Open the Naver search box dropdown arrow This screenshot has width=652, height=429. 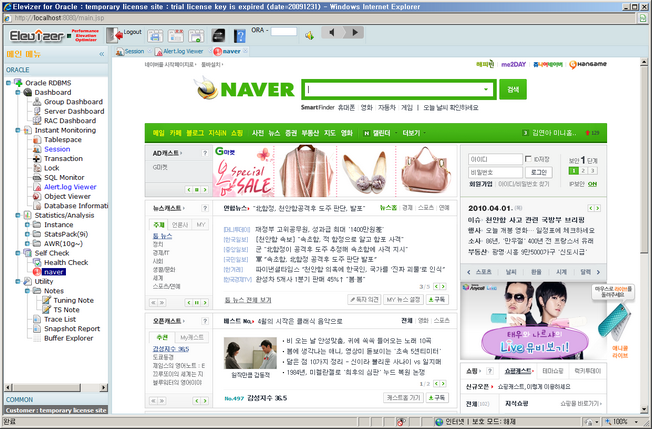(485, 89)
